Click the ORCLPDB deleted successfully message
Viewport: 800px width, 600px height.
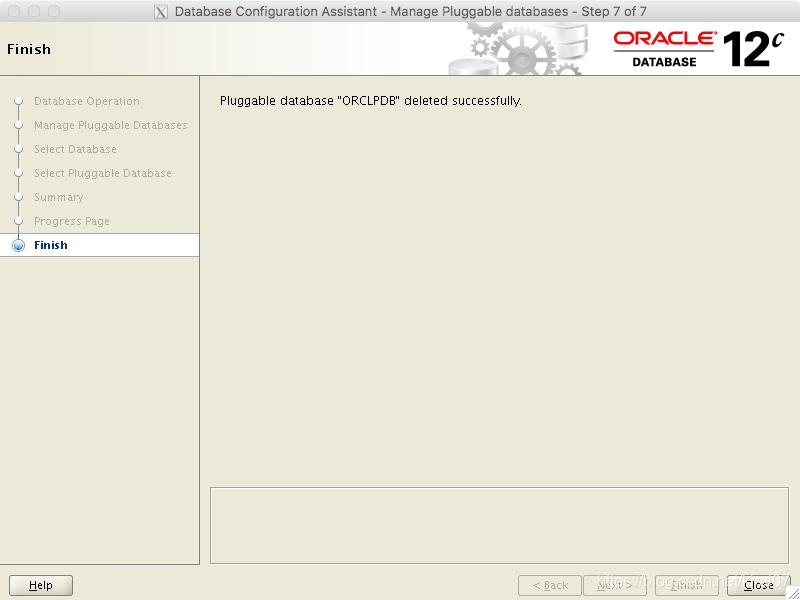371,101
